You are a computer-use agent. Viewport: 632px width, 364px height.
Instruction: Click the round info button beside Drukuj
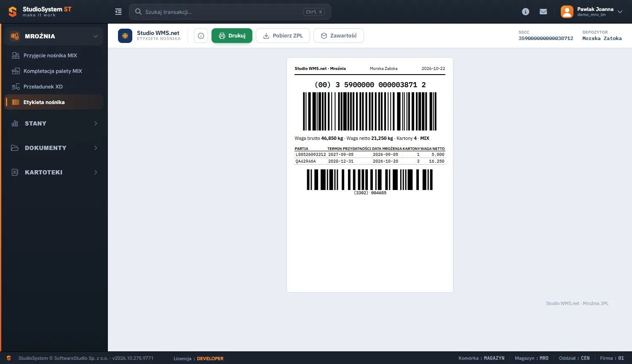[x=201, y=36]
